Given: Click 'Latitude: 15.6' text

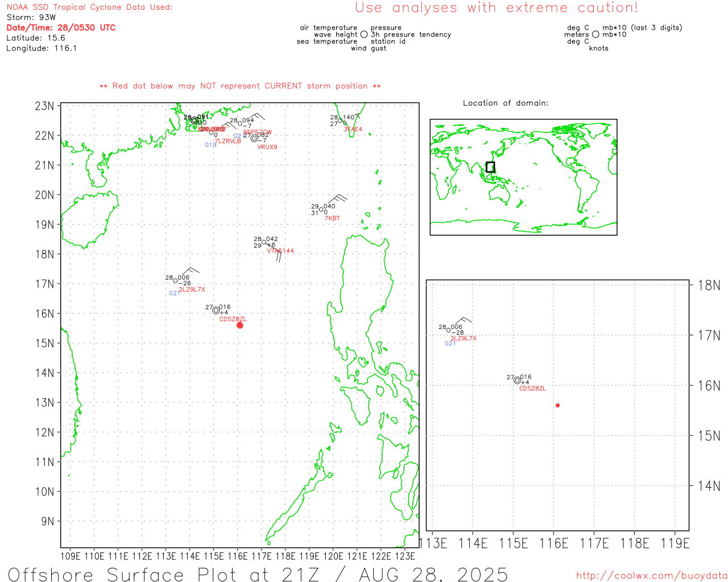Looking at the screenshot, I should [36, 38].
